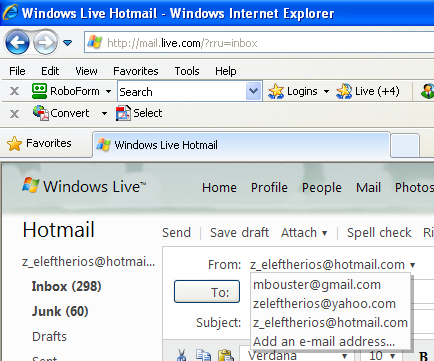Open the Tools menu
The height and width of the screenshot is (361, 434).
[x=187, y=71]
